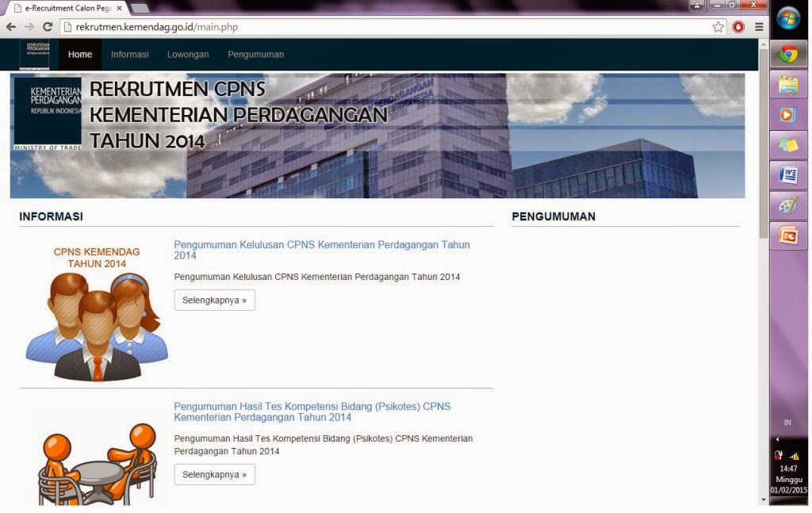Click the PENGUMUMAN section heading
The image size is (812, 513).
(x=553, y=216)
